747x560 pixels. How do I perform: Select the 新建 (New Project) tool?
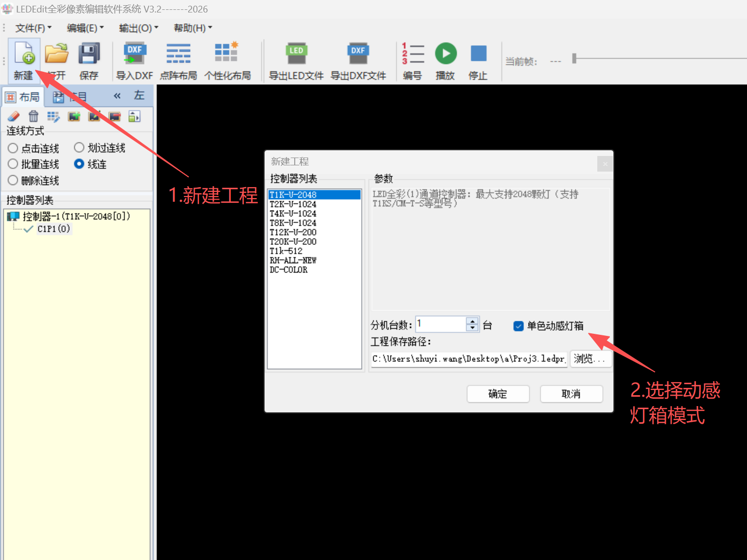click(x=24, y=60)
